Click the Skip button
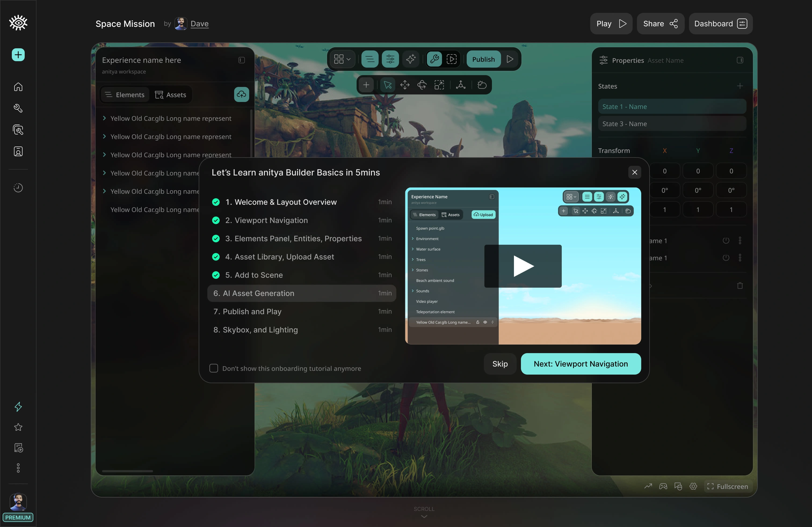The width and height of the screenshot is (812, 527). point(500,364)
